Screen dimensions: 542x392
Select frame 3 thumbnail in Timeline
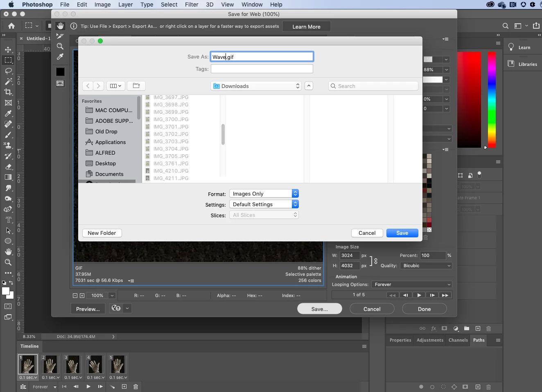point(72,364)
